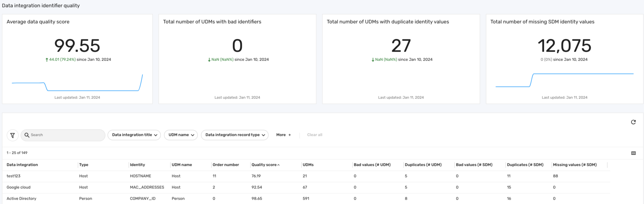Viewport: 644px width, 204px height.
Task: Click the MAC_ADDRESSES identity cell
Action: [x=147, y=187]
